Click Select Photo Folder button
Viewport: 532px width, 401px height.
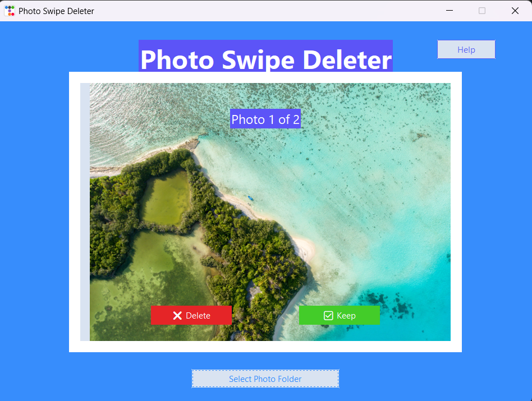point(265,379)
